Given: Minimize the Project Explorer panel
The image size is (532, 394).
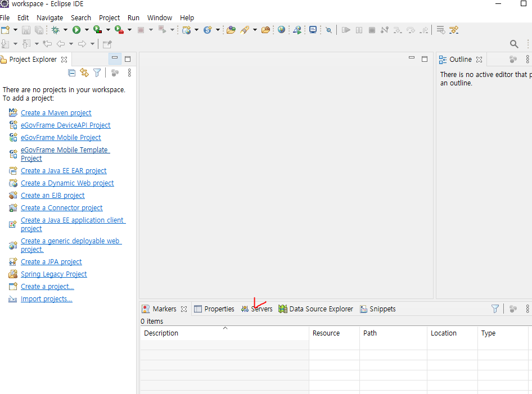Looking at the screenshot, I should (x=115, y=59).
